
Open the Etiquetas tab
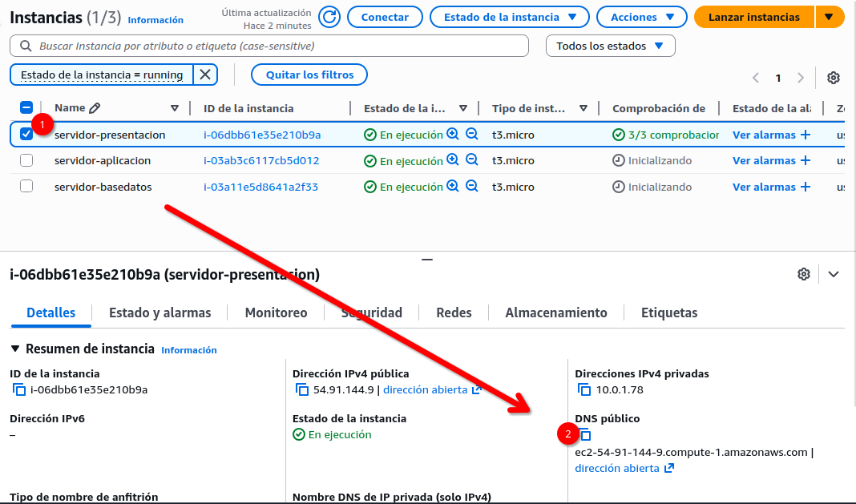669,312
